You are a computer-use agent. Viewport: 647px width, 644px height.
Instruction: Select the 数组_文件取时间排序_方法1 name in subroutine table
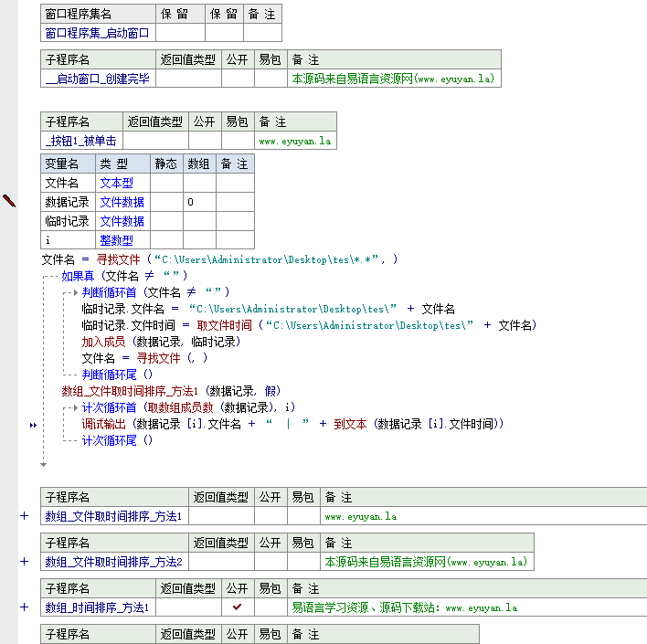(114, 516)
